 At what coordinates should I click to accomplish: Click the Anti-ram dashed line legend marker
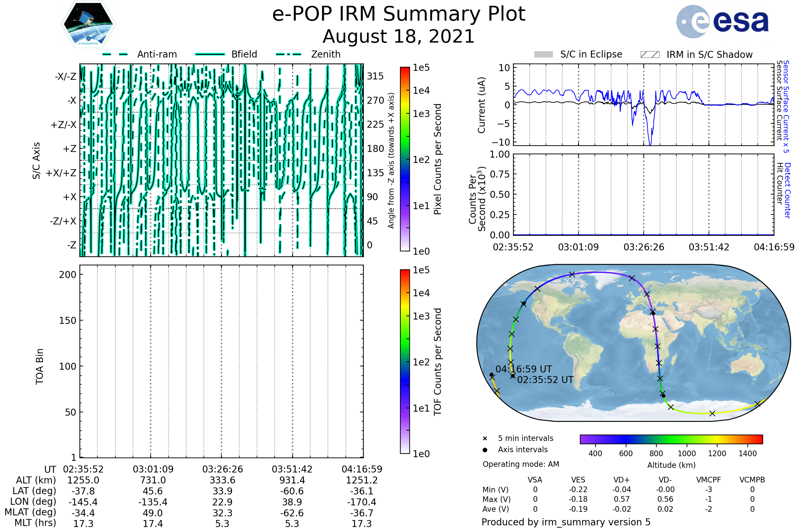(x=115, y=54)
